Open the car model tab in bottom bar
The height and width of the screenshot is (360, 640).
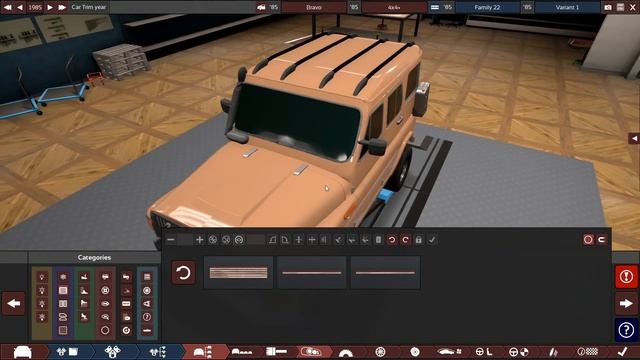point(23,352)
